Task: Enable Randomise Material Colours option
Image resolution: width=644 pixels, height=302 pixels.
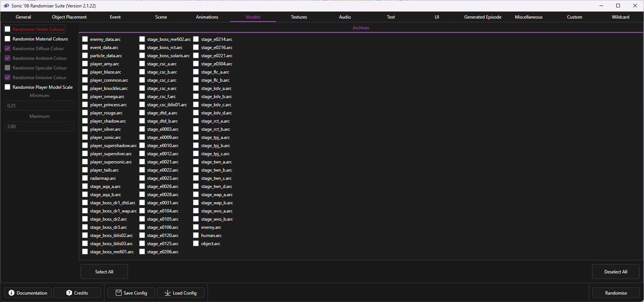Action: coord(7,39)
